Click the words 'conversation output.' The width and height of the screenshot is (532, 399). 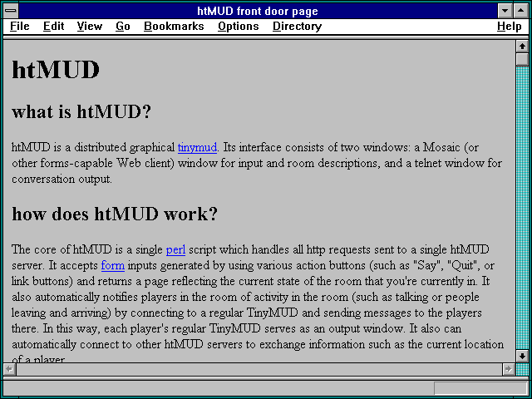62,180
